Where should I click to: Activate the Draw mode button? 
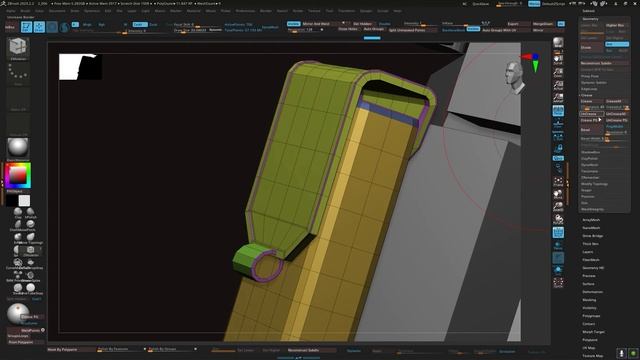coord(39,27)
